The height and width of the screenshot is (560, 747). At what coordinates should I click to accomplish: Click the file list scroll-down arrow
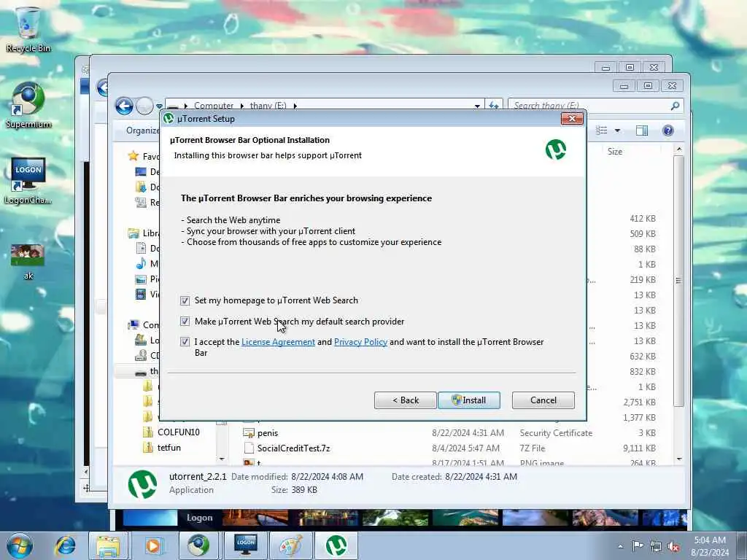[679, 459]
